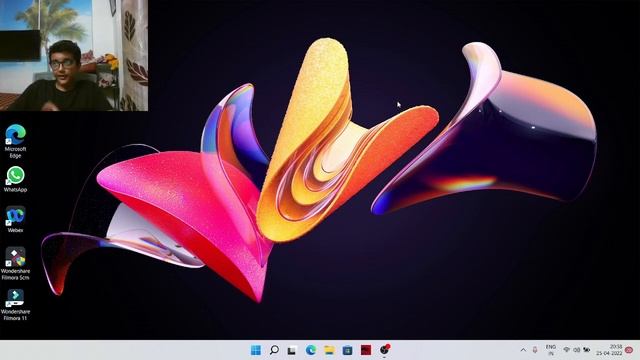
Task: Open File Explorer from the taskbar
Action: click(x=329, y=350)
